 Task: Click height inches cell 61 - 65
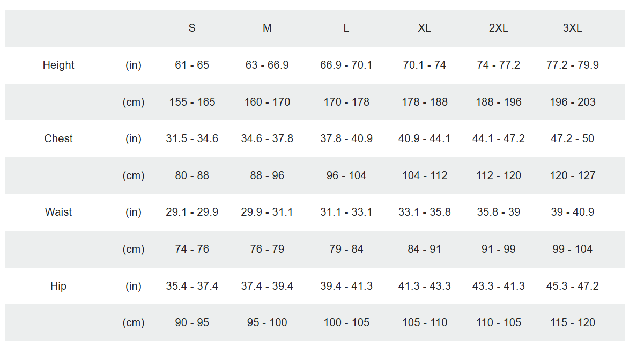click(x=192, y=65)
